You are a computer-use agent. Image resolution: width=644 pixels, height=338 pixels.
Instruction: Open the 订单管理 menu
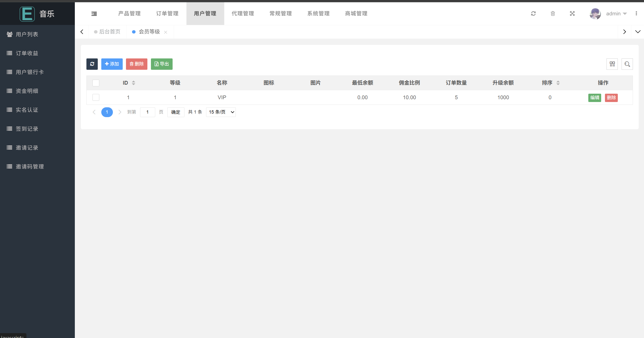[x=167, y=14]
